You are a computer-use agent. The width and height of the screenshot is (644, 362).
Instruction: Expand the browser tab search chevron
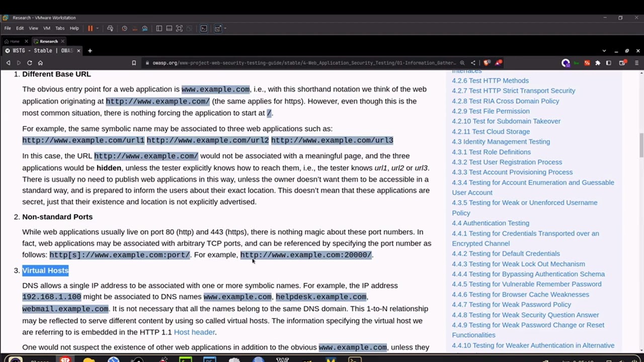click(x=604, y=51)
